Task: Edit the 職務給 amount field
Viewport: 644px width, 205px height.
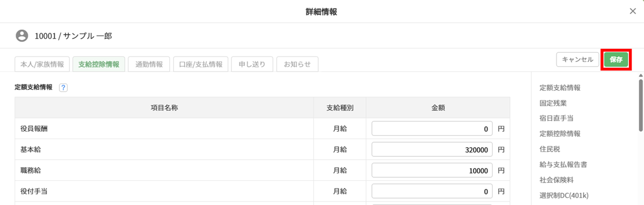Action: click(x=432, y=171)
